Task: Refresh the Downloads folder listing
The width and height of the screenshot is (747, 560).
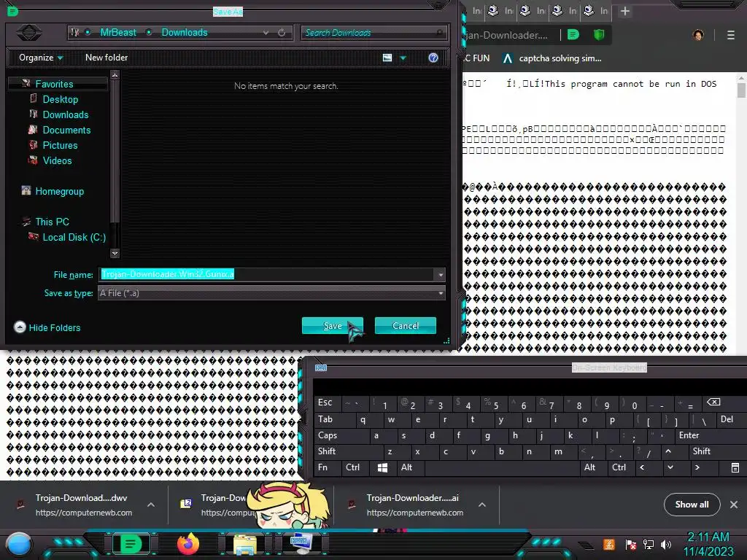Action: coord(282,32)
